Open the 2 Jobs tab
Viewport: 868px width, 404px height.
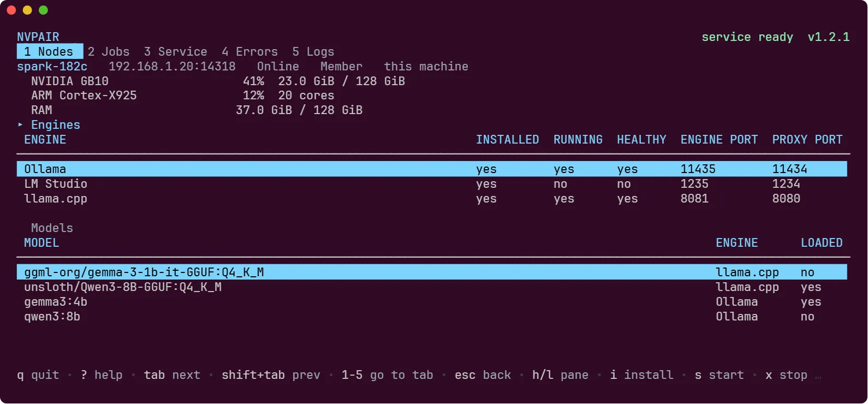[109, 51]
